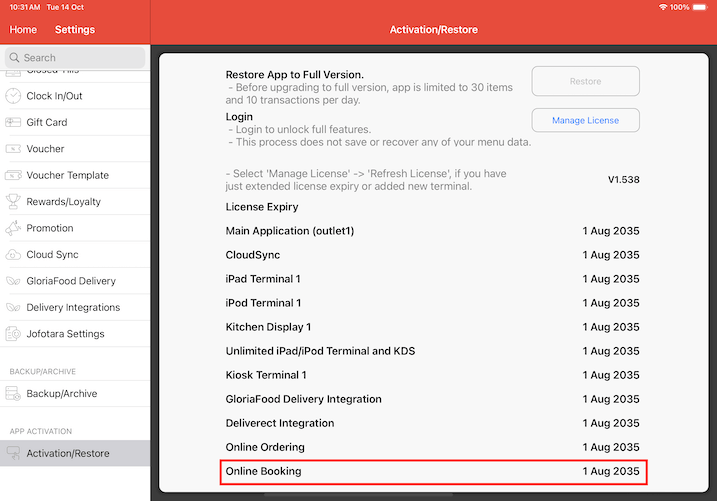
Task: Select iPod Terminal 1 license row
Action: 432,303
